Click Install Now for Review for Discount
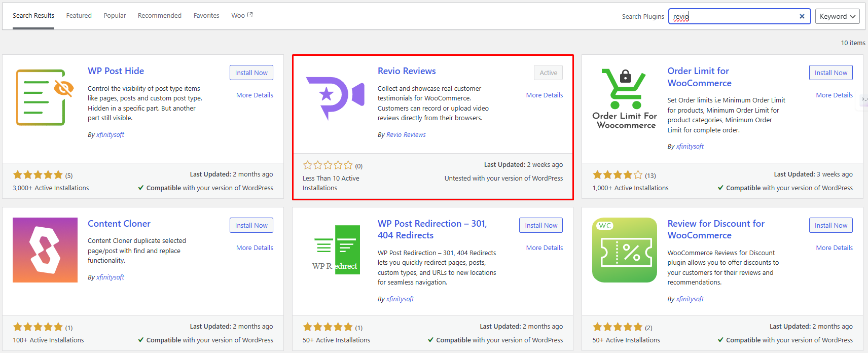868x353 pixels. click(x=831, y=225)
